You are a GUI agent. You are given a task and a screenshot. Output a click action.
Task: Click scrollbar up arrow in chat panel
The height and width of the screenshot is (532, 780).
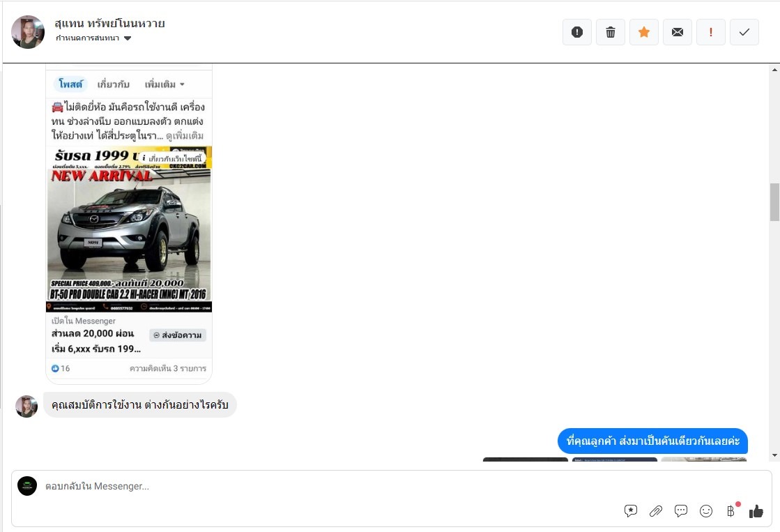(774, 70)
